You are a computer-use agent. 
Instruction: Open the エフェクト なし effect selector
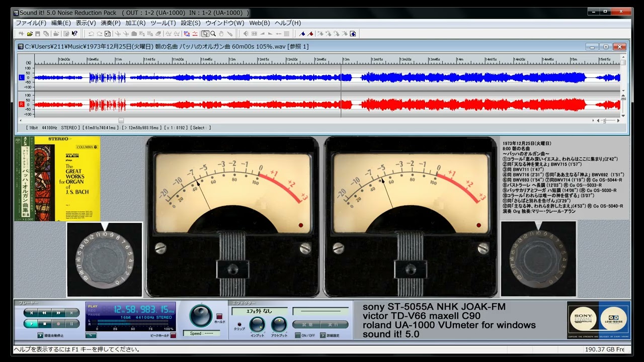pyautogui.click(x=260, y=311)
